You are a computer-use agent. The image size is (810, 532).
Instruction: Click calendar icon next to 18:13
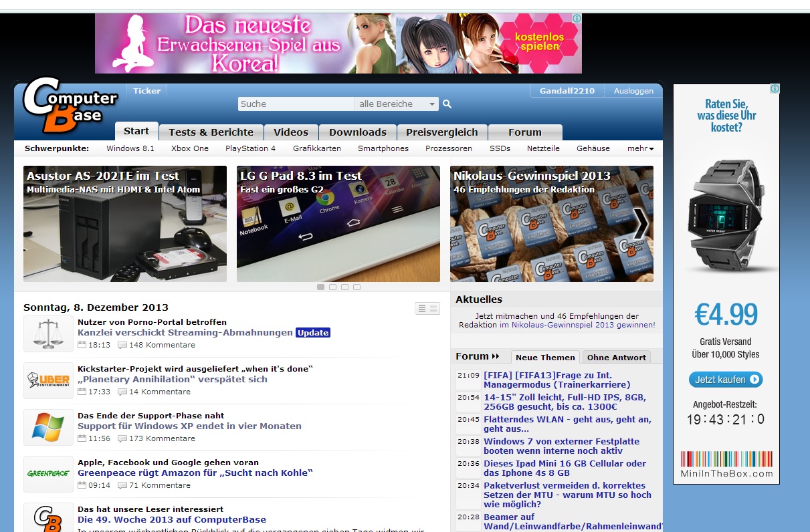(82, 346)
